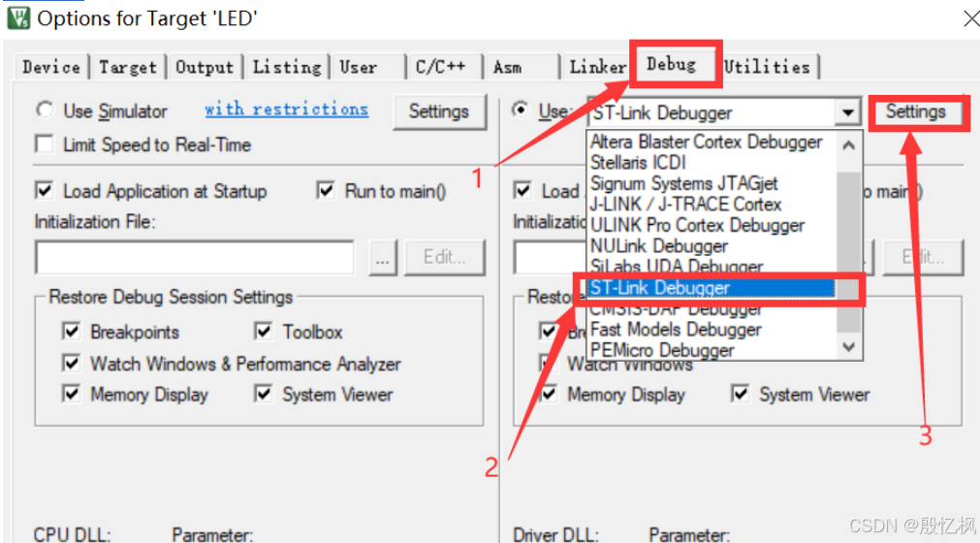Toggle the right System Viewer checkbox
The width and height of the screenshot is (980, 543).
tap(741, 394)
